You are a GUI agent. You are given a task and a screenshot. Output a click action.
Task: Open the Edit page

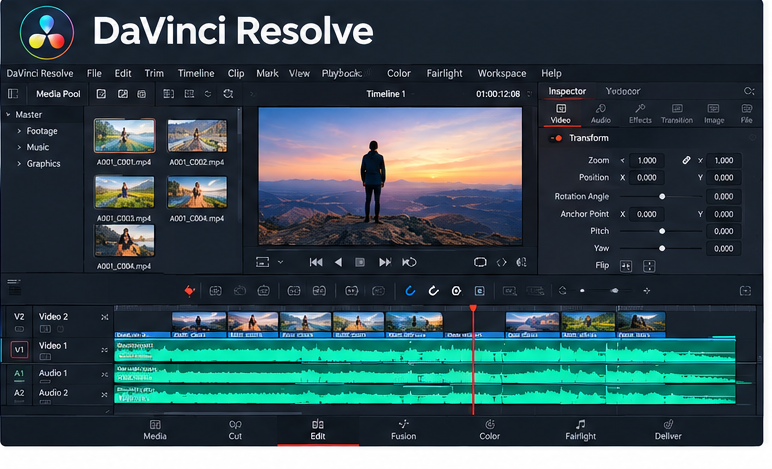click(318, 430)
